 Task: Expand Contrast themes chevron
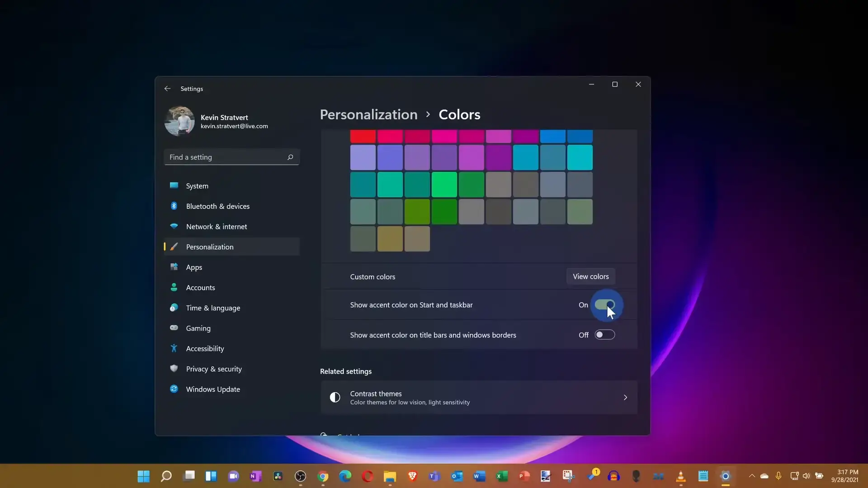pos(625,398)
